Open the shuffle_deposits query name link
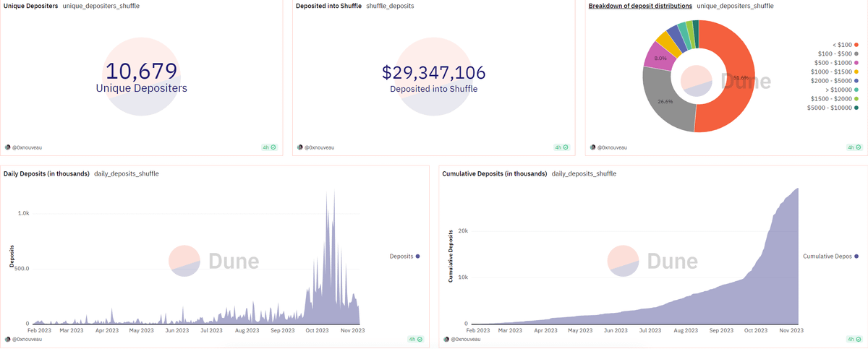This screenshot has width=868, height=349. click(391, 6)
